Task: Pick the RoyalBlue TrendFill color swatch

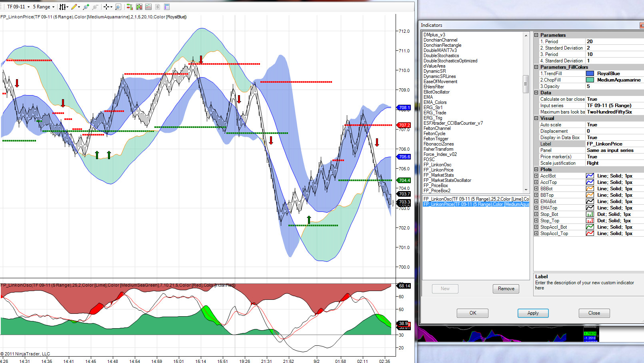Action: click(x=590, y=74)
